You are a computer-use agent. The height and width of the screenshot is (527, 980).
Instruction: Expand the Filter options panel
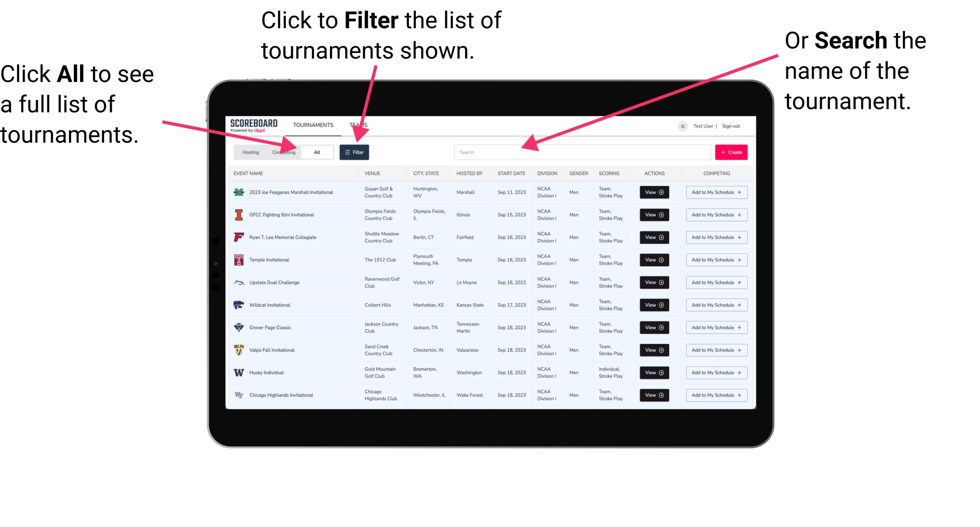pos(356,152)
